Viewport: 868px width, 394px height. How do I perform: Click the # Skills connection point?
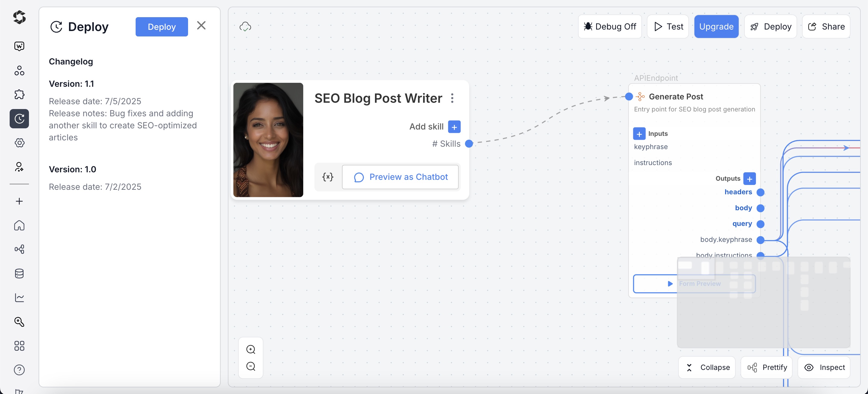(x=469, y=143)
